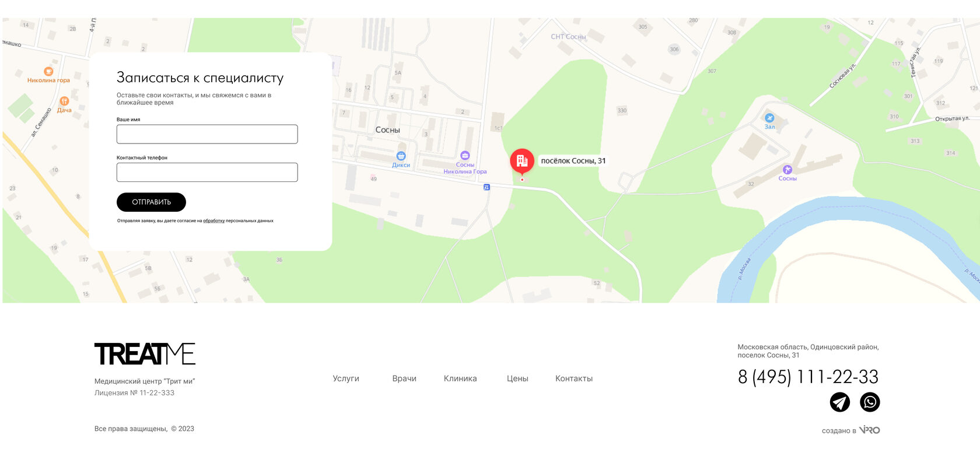Focus the Ваше имя input field

[x=207, y=134]
